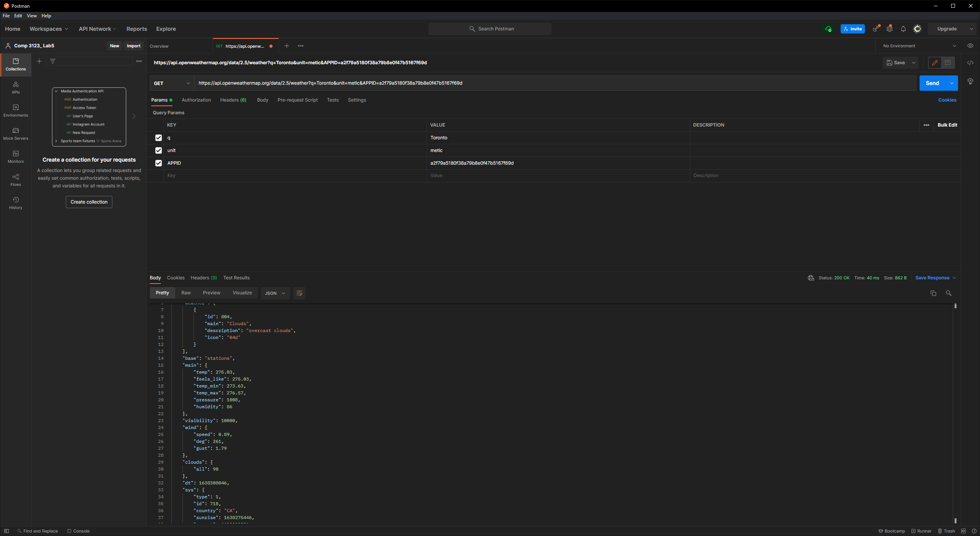Open the Flows sidebar section

click(16, 180)
